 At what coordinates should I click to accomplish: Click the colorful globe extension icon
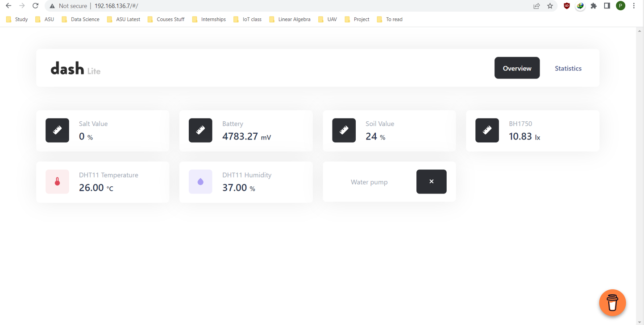pos(580,6)
